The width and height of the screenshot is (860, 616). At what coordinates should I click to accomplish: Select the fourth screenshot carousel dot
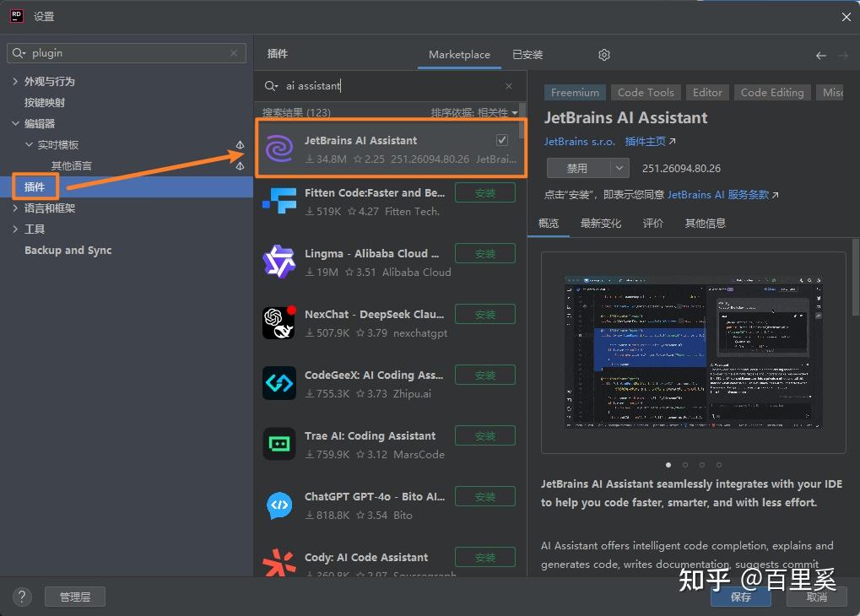[718, 465]
